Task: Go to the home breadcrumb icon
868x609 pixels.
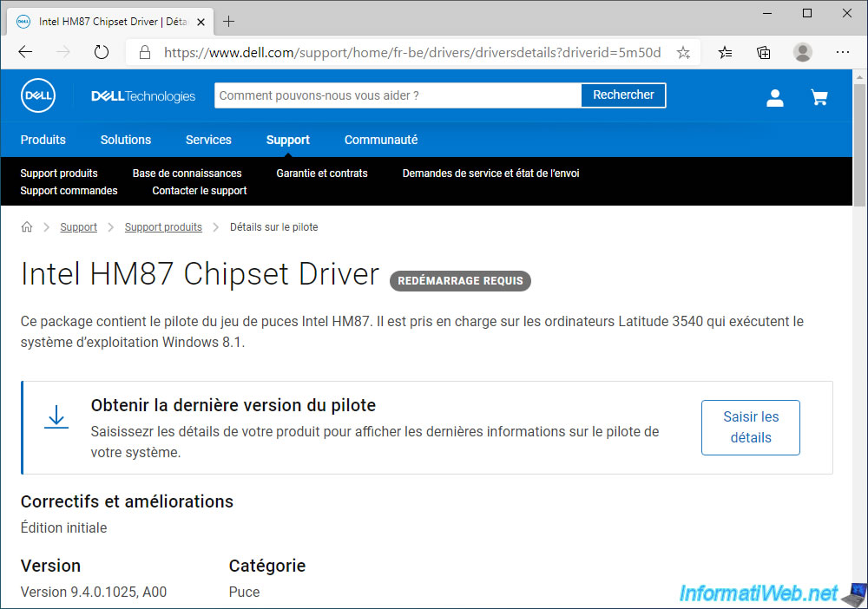Action: (27, 226)
